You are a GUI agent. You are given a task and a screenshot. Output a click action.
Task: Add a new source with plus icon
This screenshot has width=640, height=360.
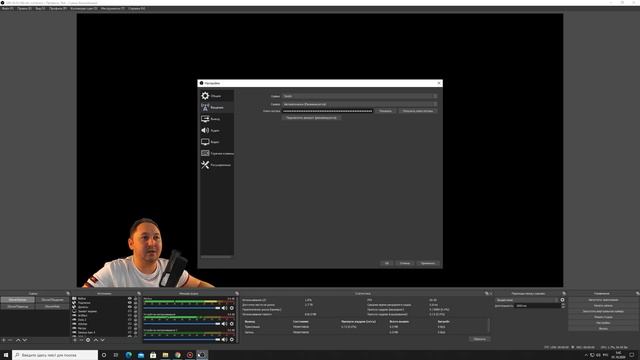coord(75,340)
